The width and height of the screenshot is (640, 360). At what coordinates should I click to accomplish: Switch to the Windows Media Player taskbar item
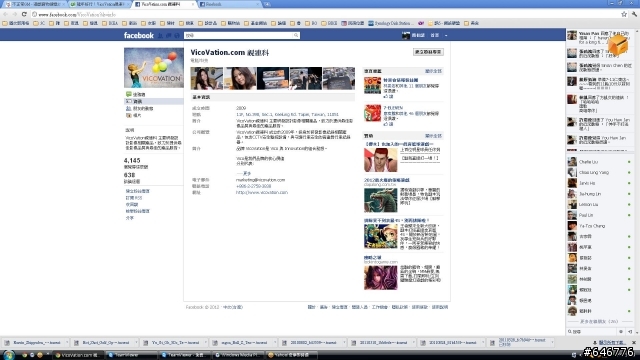pos(238,355)
